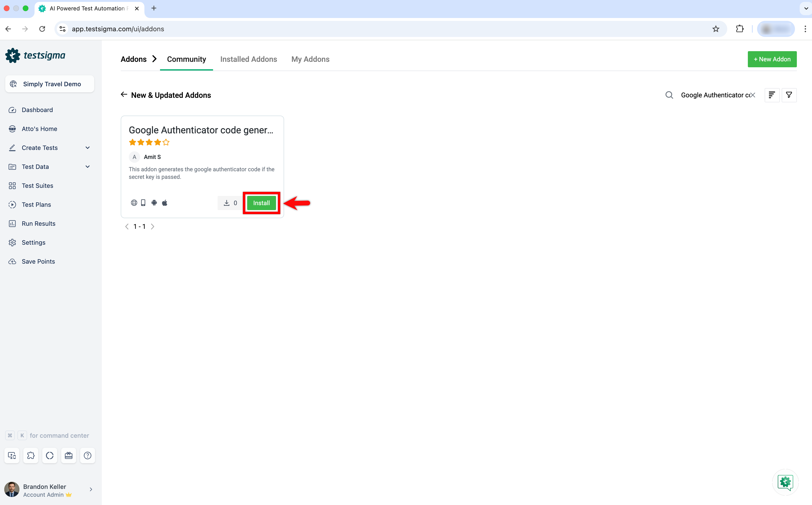This screenshot has width=812, height=505.
Task: Click the Apple platform icon on addon card
Action: tap(165, 203)
